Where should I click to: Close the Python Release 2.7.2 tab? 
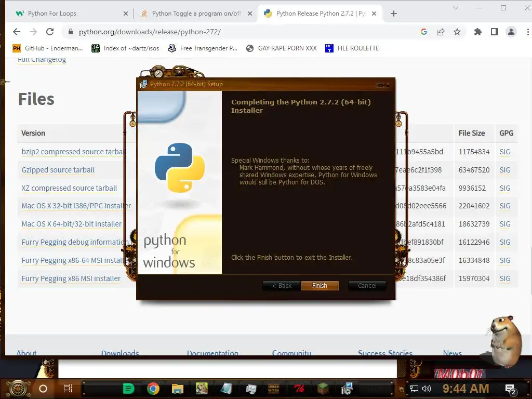click(x=374, y=14)
